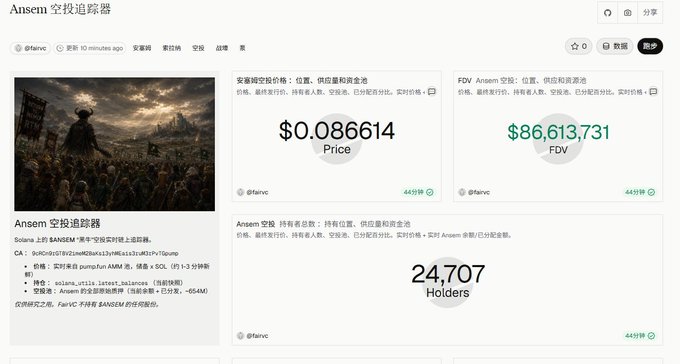Viewport: 680px width, 364px height.
Task: Click the $0.086614 price value
Action: point(337,131)
